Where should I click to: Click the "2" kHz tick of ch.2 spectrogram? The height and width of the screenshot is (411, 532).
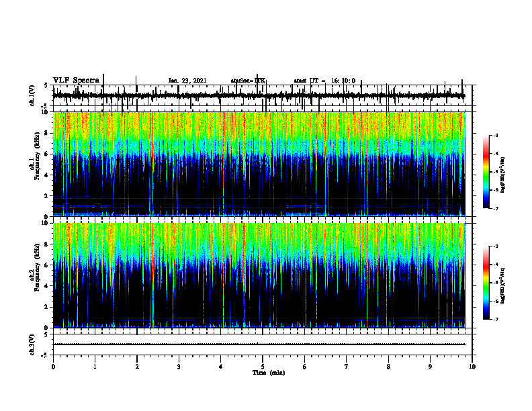coord(47,307)
